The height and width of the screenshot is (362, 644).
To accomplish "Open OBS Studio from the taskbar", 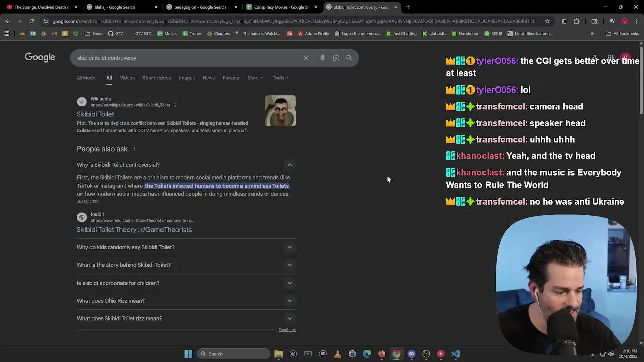I will coord(426,354).
